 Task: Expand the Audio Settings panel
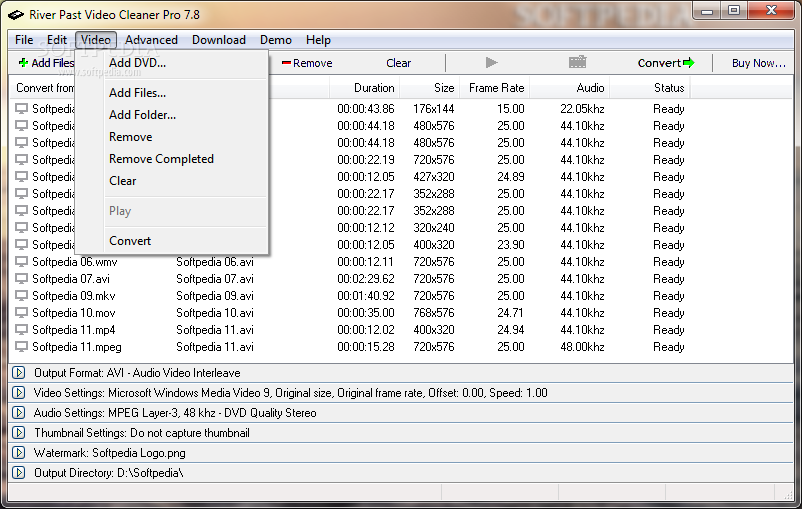[x=19, y=413]
